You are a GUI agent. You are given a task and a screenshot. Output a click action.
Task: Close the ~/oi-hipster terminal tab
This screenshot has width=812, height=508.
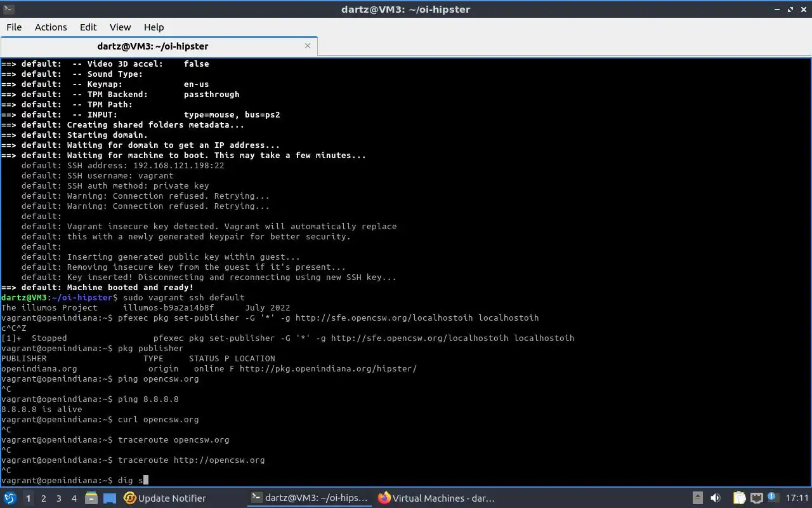tap(308, 46)
